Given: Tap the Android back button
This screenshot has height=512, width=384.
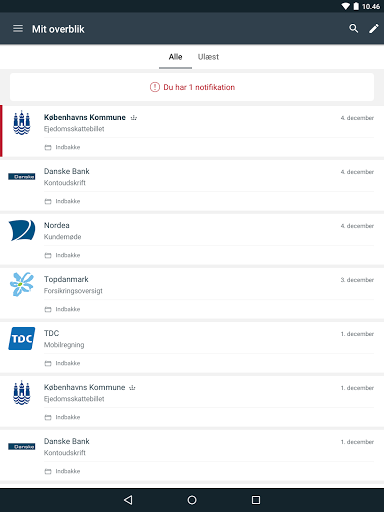Looking at the screenshot, I should coord(128,500).
